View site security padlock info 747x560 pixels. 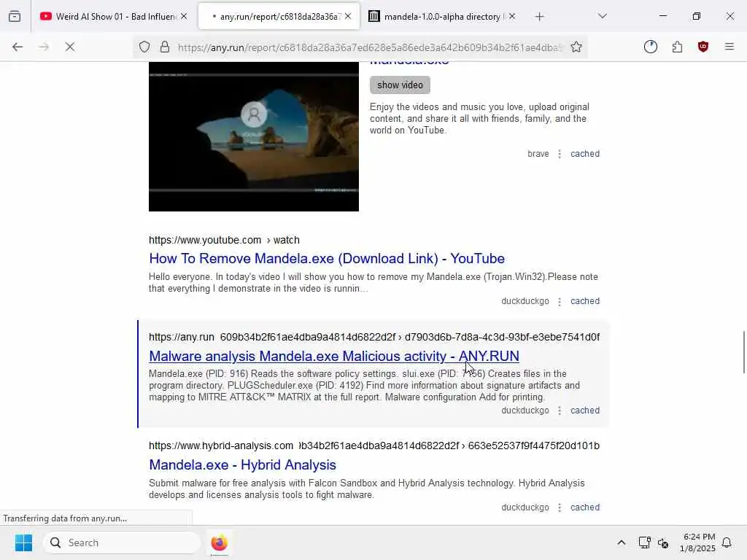pyautogui.click(x=165, y=47)
